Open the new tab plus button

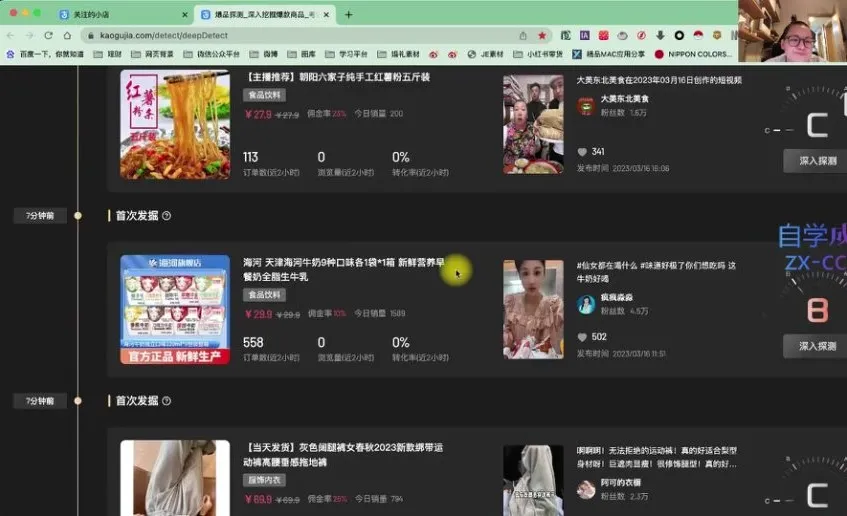click(348, 15)
